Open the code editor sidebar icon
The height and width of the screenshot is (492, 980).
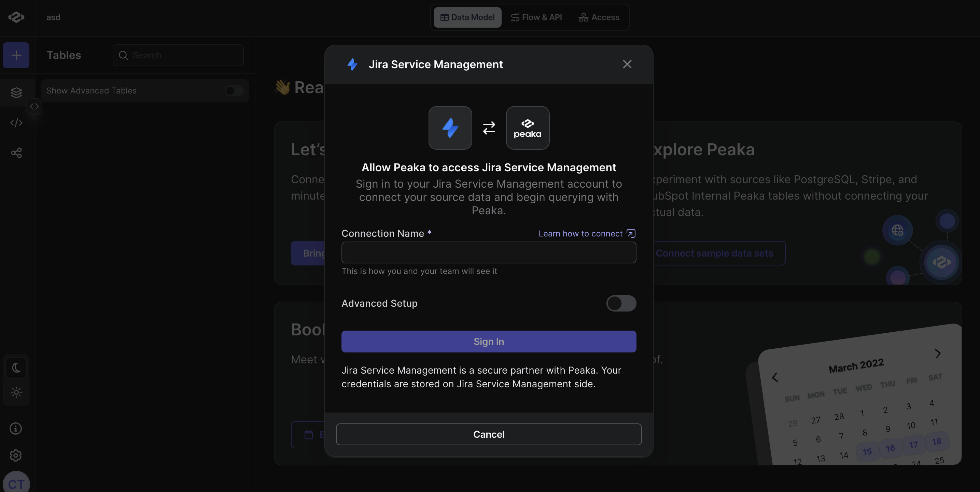coord(16,122)
